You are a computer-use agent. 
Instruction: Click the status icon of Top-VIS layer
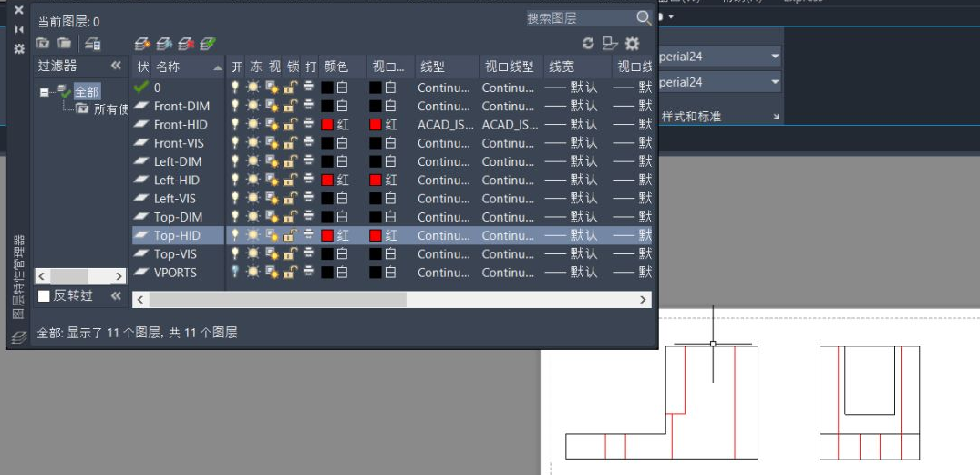click(x=142, y=254)
